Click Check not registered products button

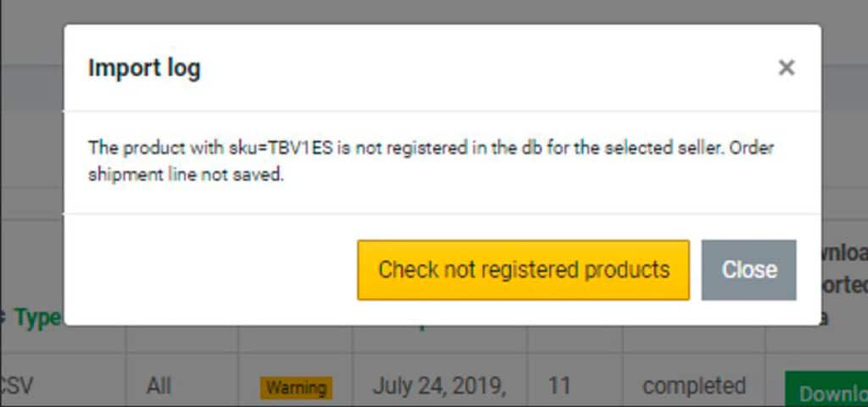pos(524,270)
